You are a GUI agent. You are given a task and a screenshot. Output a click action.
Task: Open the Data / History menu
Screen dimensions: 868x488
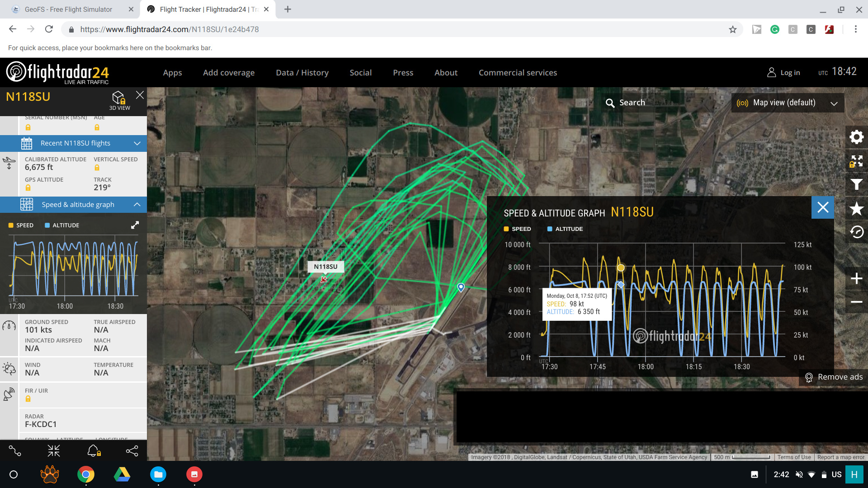[x=302, y=73]
